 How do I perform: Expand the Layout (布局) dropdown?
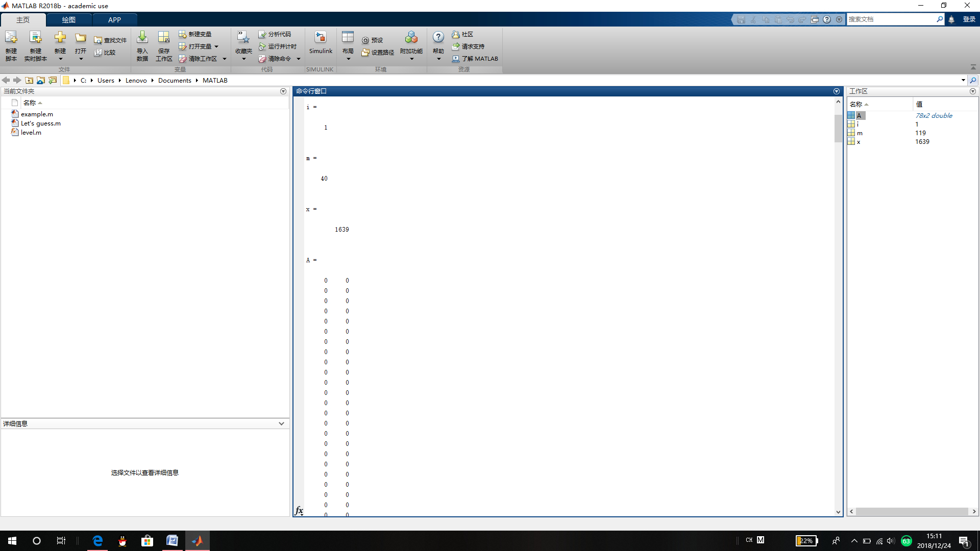[x=348, y=59]
